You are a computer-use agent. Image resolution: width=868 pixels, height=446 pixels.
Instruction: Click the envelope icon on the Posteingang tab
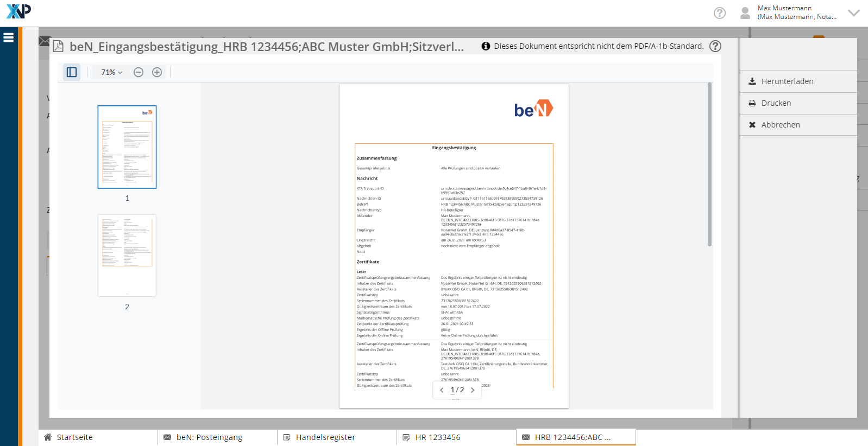[x=167, y=437]
